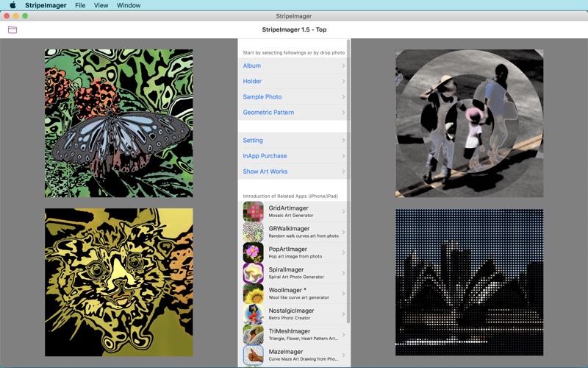The width and height of the screenshot is (588, 368).
Task: Click the GRWalkImager app icon
Action: pos(253,232)
